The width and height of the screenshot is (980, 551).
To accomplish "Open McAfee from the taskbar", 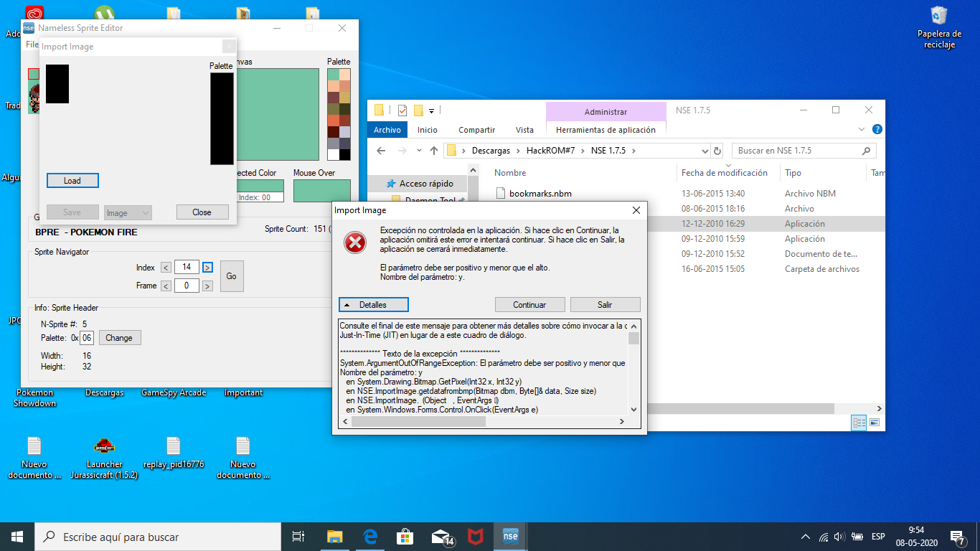I will coord(475,536).
